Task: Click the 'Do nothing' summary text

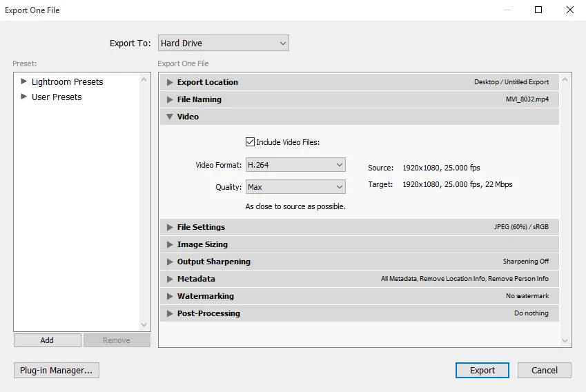Action: pyautogui.click(x=531, y=313)
